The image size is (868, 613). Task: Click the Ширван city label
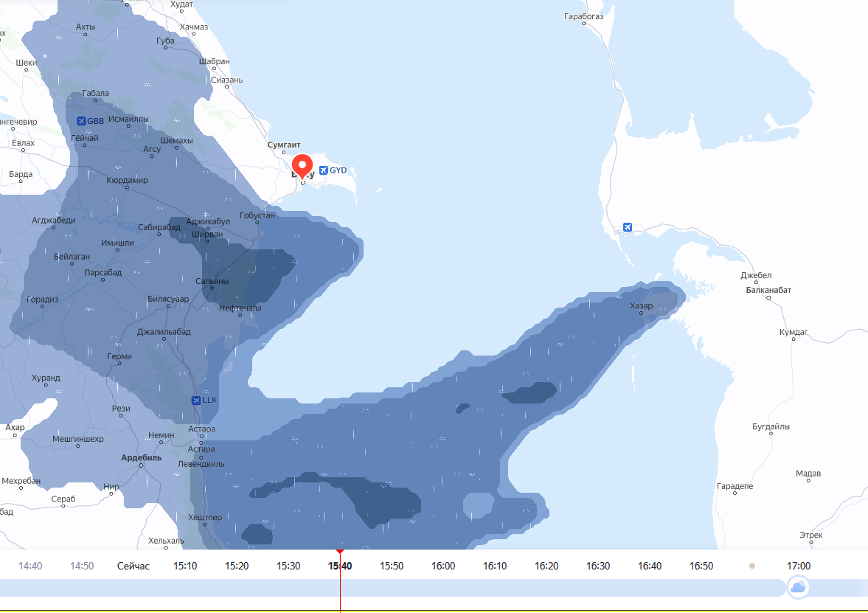[x=207, y=235]
